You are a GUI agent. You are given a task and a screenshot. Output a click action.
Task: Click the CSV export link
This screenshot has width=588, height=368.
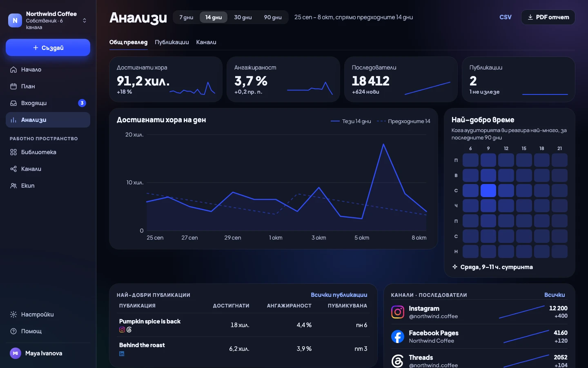point(506,17)
